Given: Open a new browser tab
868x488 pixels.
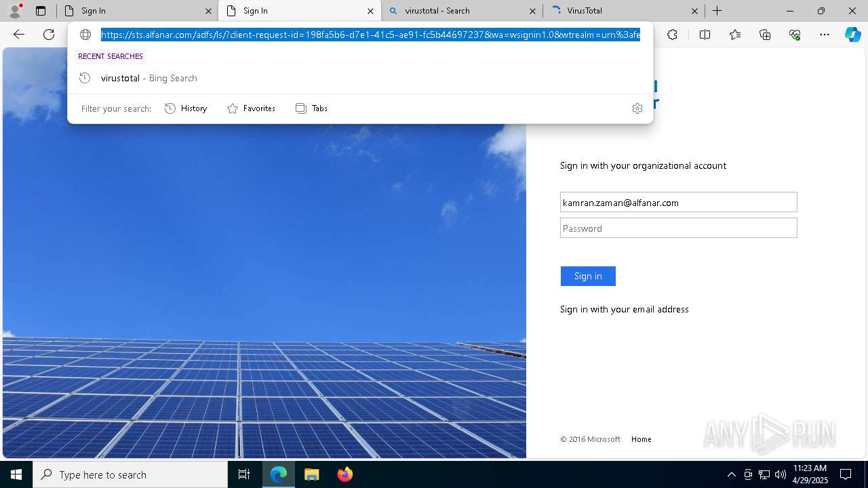Looking at the screenshot, I should (717, 11).
